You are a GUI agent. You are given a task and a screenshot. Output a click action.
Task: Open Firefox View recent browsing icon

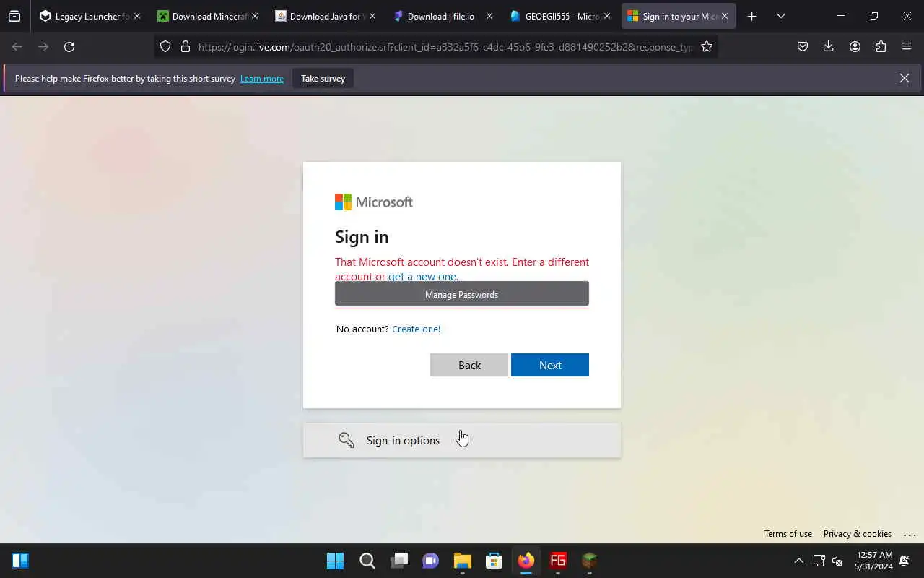pyautogui.click(x=14, y=16)
